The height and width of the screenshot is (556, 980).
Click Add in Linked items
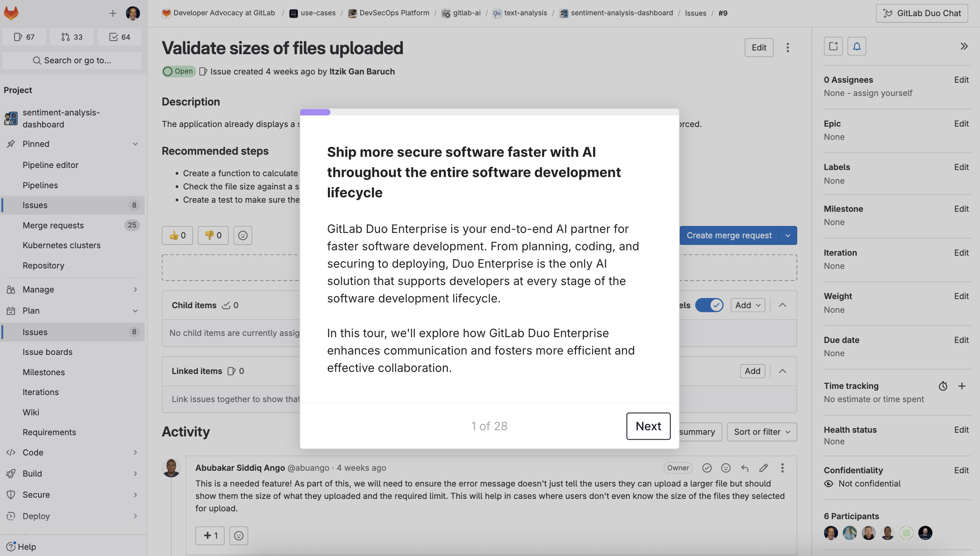(x=753, y=371)
